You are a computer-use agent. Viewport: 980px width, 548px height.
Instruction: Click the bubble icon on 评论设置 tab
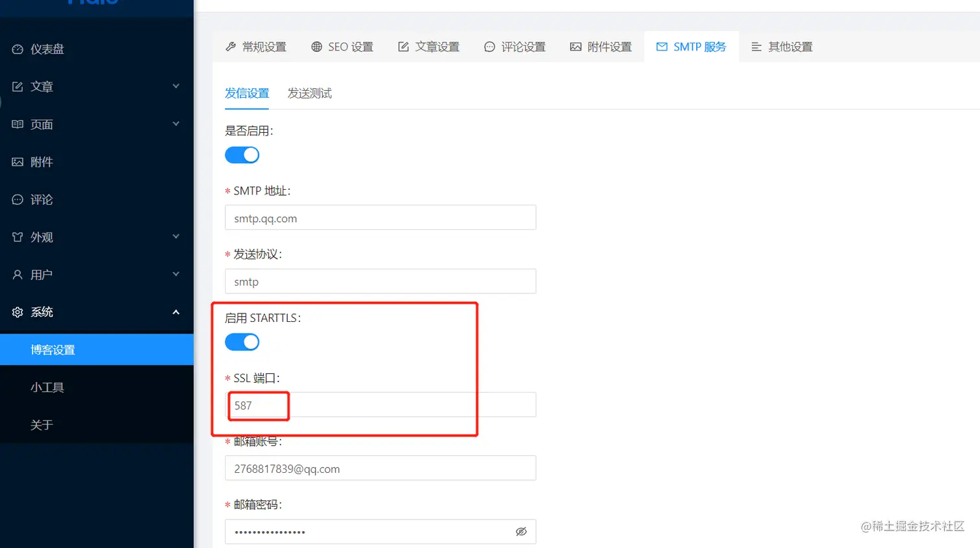point(489,47)
